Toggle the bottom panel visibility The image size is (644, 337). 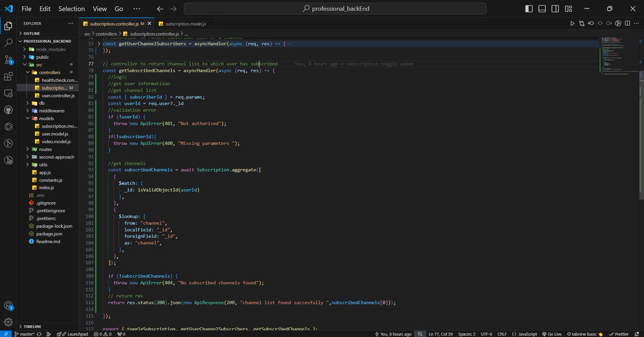coord(543,9)
